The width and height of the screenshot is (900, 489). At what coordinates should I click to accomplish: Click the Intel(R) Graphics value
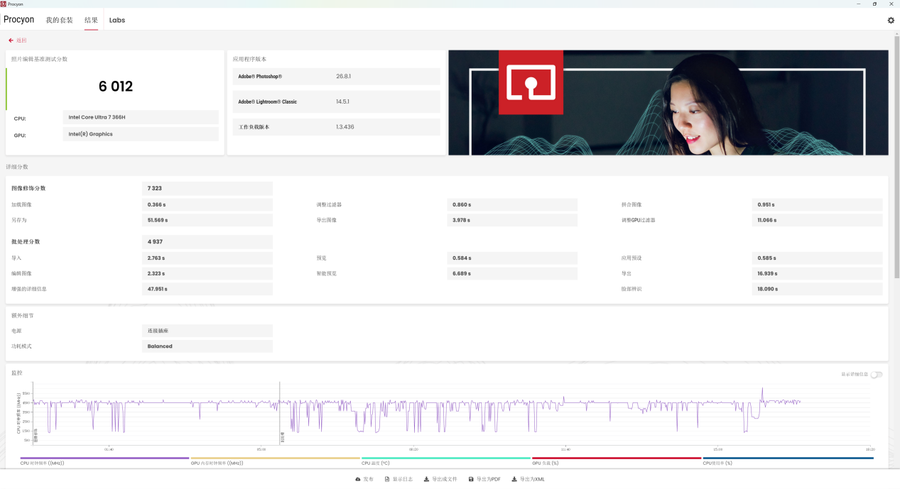[141, 134]
